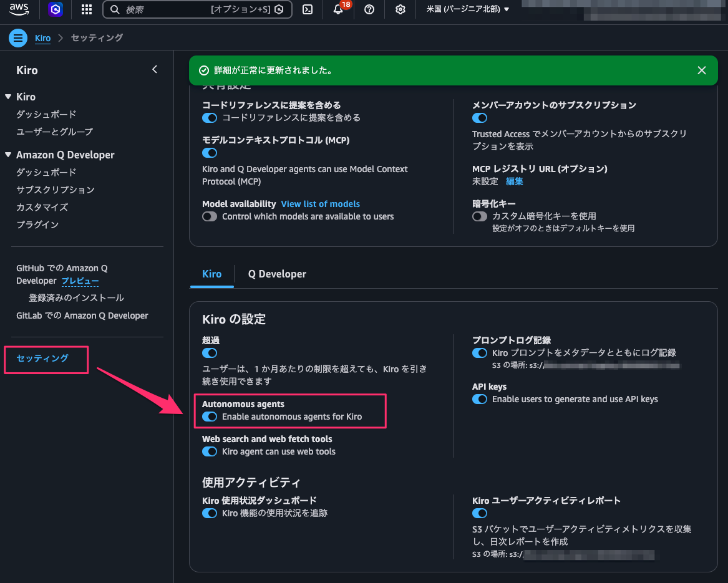Screen dimensions: 728x583
Task: Click the 暗号化キー label
Action: pyautogui.click(x=494, y=203)
